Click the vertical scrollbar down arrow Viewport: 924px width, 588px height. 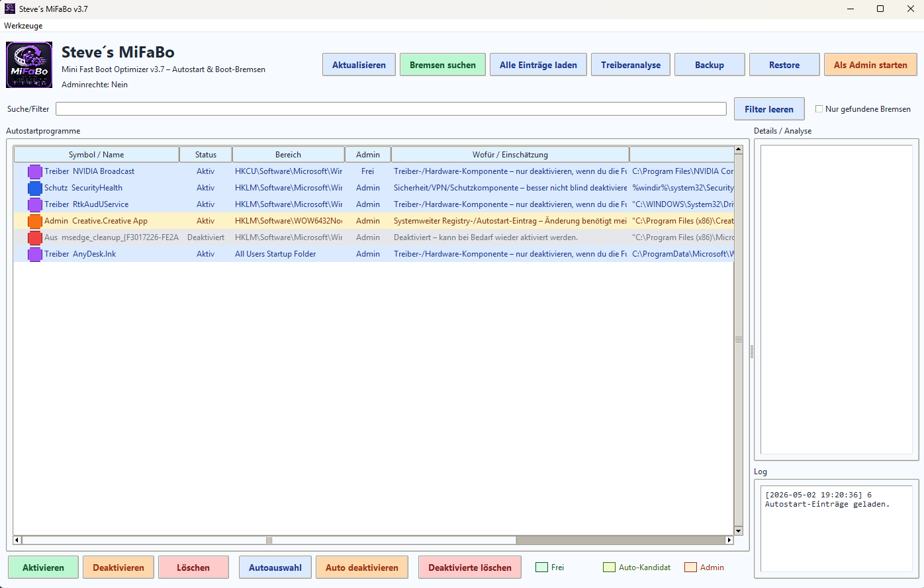[739, 530]
